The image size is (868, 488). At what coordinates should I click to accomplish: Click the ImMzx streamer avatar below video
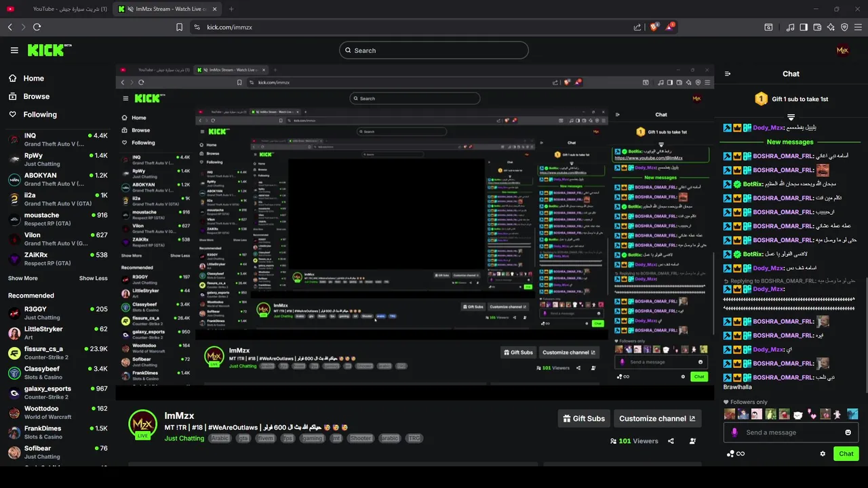[142, 425]
